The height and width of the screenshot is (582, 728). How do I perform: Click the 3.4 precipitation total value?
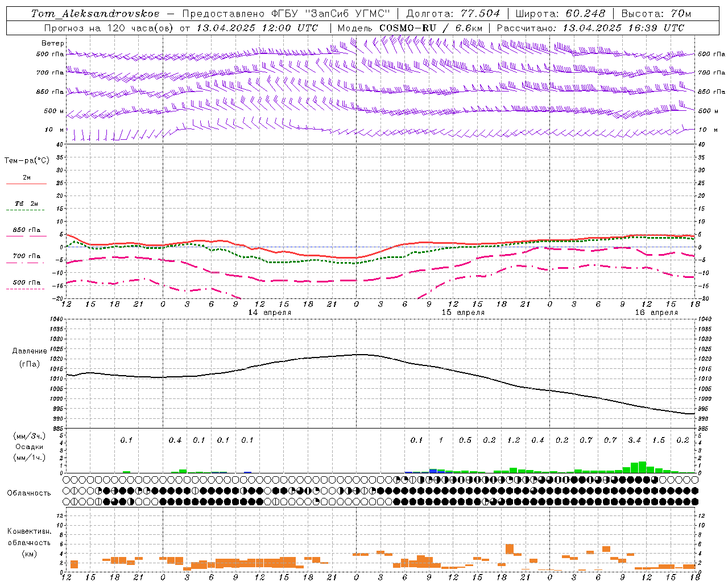click(634, 440)
